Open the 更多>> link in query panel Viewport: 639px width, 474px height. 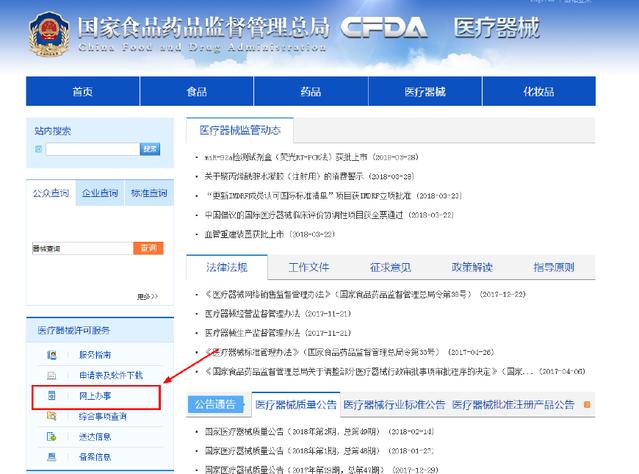point(148,296)
